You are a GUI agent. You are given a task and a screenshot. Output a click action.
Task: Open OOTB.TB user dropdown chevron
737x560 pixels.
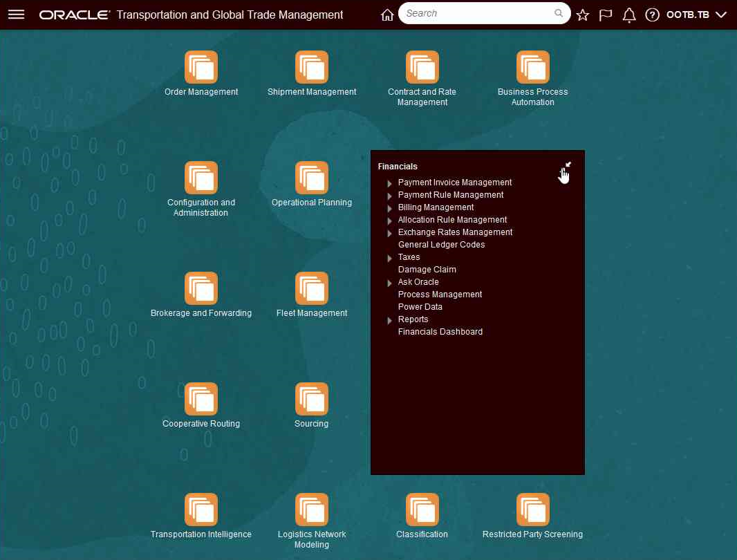click(721, 15)
